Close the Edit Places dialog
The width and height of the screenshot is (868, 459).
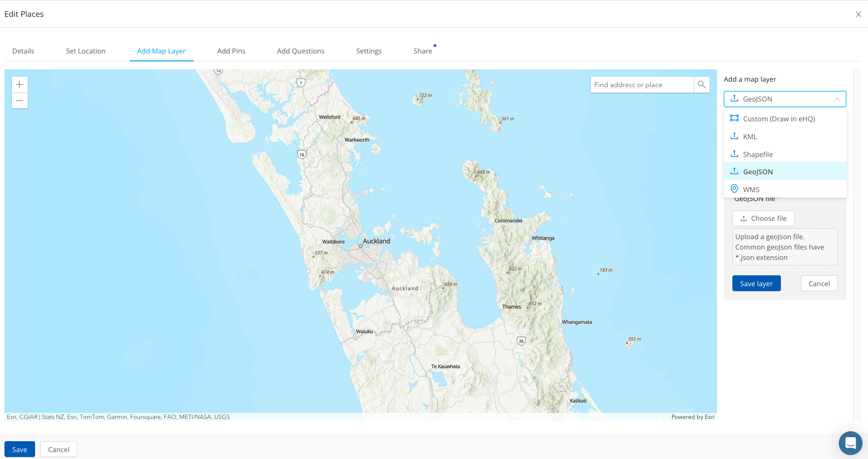[859, 14]
